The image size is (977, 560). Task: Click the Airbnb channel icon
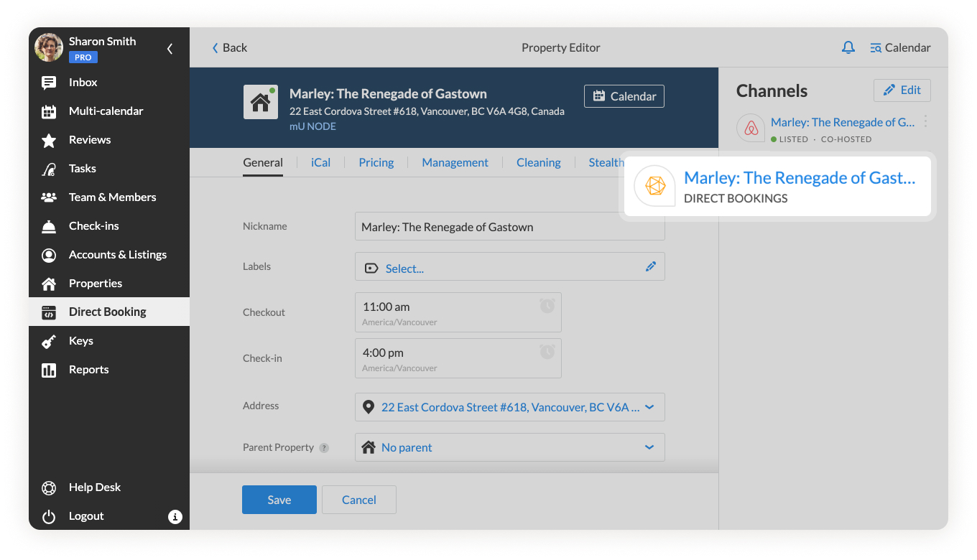751,129
